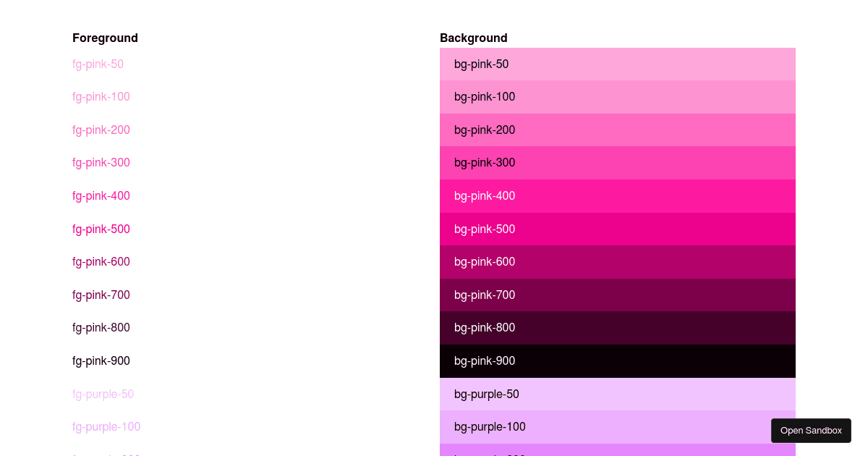Click the bg-pink-600 color row
The image size is (868, 456).
[x=618, y=261]
